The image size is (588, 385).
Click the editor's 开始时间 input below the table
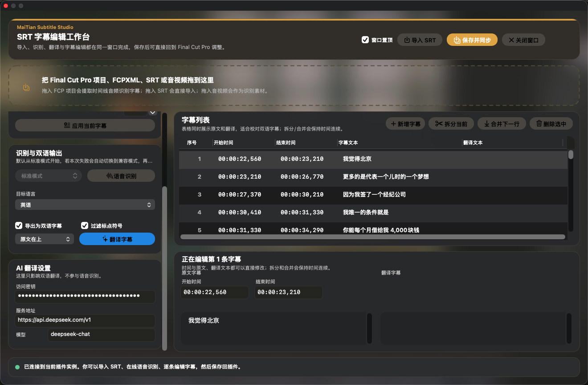(x=215, y=292)
